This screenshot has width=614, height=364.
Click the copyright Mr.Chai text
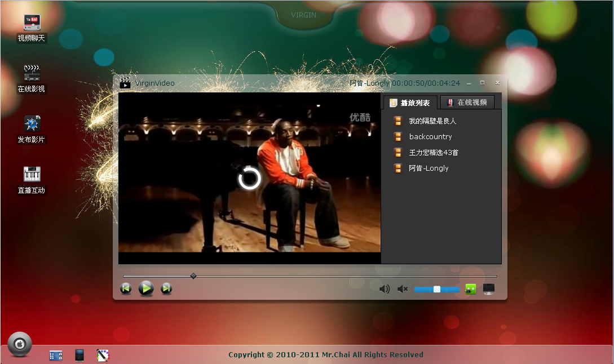[326, 354]
